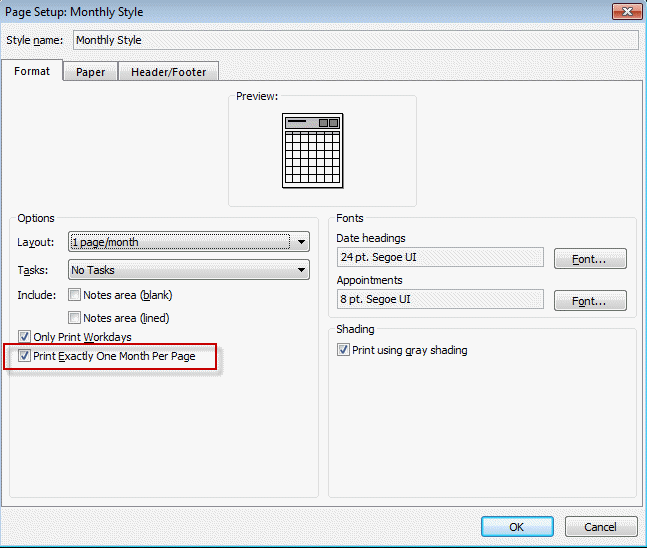Enable Notes area (lined) checkbox
This screenshot has height=548, width=647.
pos(75,318)
